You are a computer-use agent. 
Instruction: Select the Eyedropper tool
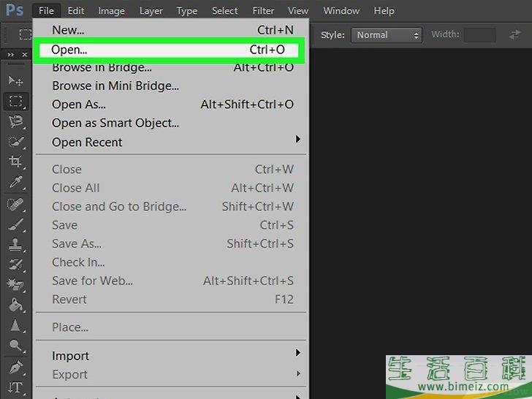pyautogui.click(x=15, y=182)
